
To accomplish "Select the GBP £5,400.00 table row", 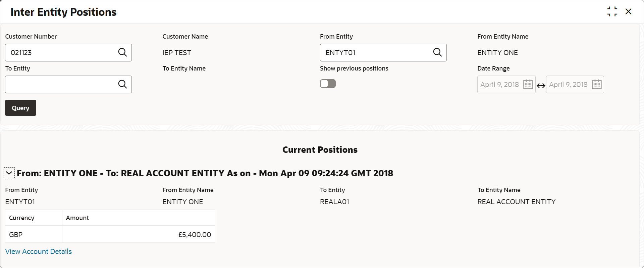I will pyautogui.click(x=110, y=234).
